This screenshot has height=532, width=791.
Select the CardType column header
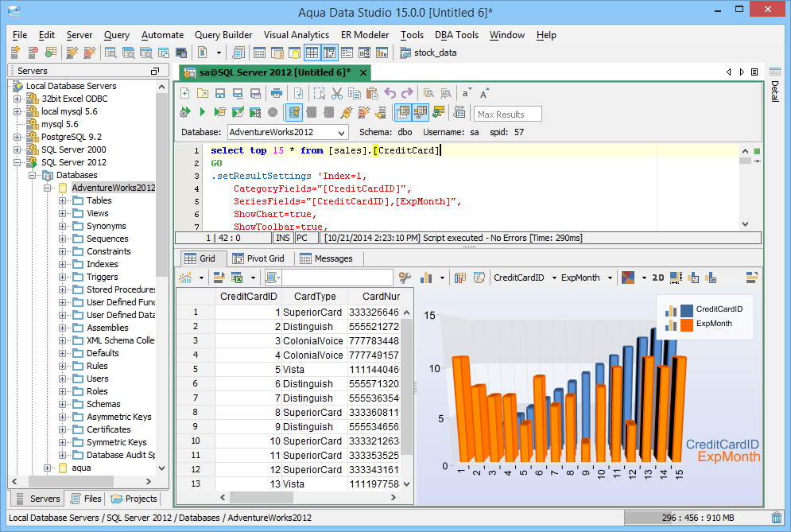pos(314,297)
